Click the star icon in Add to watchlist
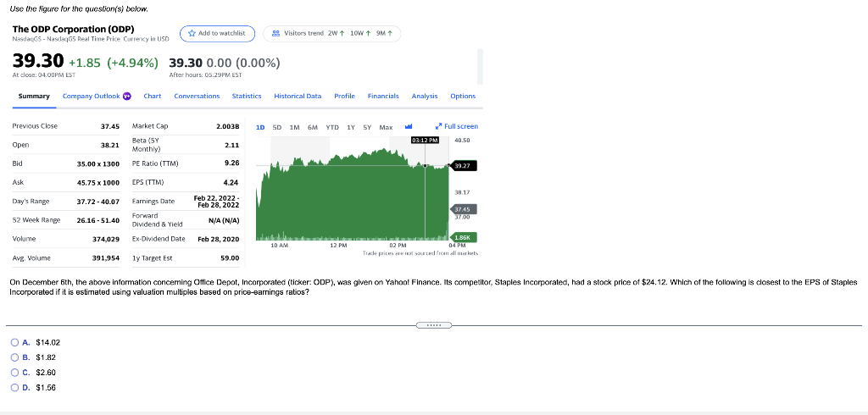868x415 pixels. click(x=192, y=33)
